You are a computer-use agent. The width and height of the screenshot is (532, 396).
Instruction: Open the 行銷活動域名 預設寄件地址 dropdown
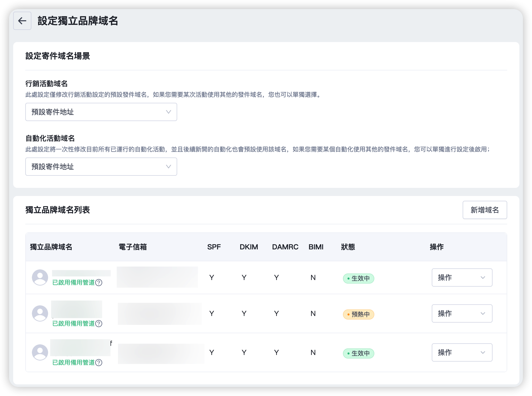pyautogui.click(x=101, y=112)
